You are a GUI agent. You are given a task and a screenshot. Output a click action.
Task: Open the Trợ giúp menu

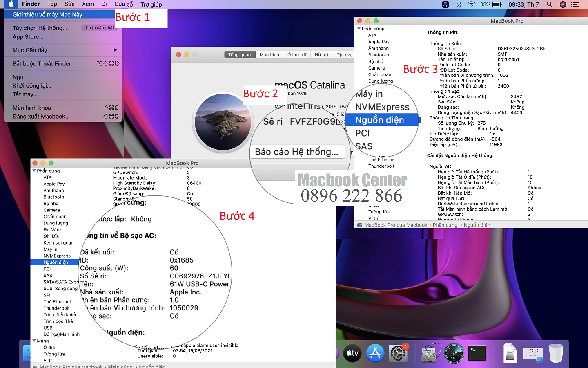click(x=151, y=4)
